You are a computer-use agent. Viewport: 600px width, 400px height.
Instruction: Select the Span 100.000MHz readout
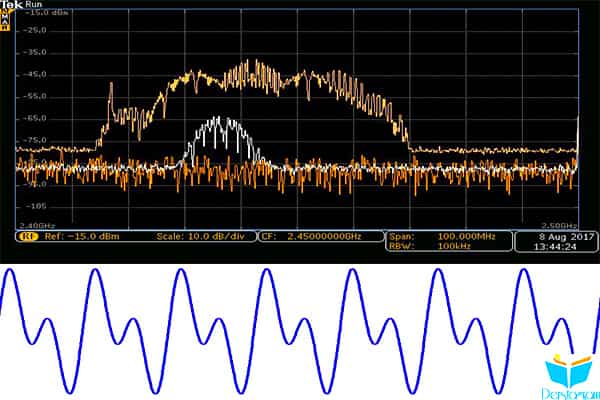point(442,237)
